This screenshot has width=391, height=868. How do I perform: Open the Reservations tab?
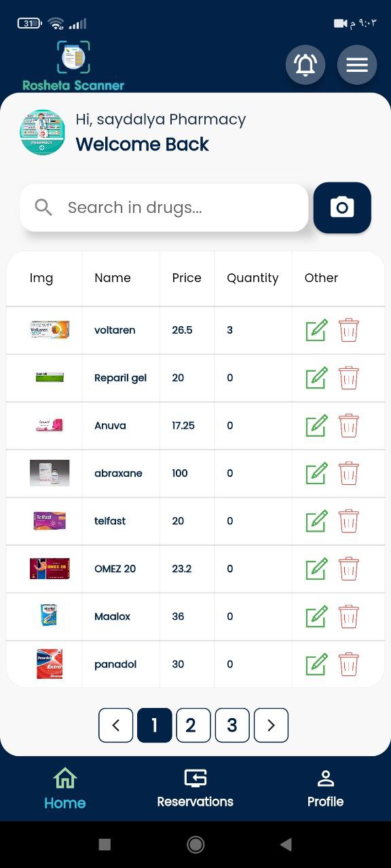tap(195, 787)
